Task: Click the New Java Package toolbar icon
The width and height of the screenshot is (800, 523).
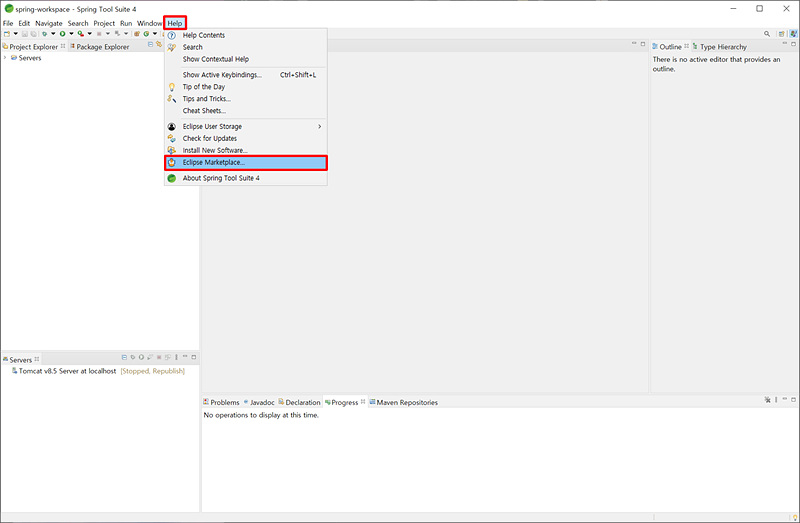Action: tap(137, 34)
